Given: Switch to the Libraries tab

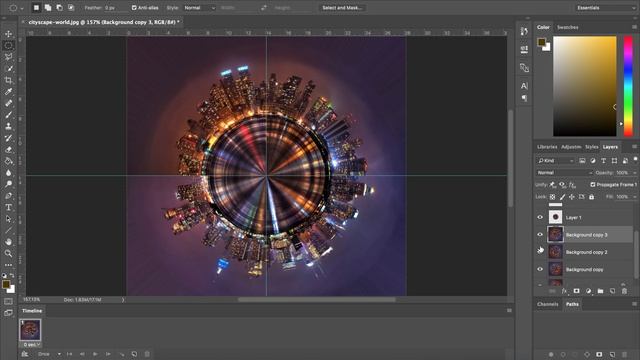Looking at the screenshot, I should 547,147.
